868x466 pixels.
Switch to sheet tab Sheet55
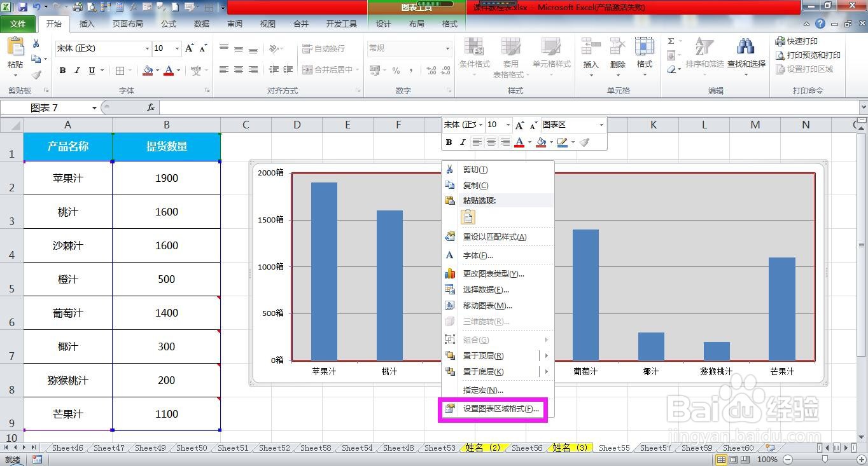pos(614,448)
